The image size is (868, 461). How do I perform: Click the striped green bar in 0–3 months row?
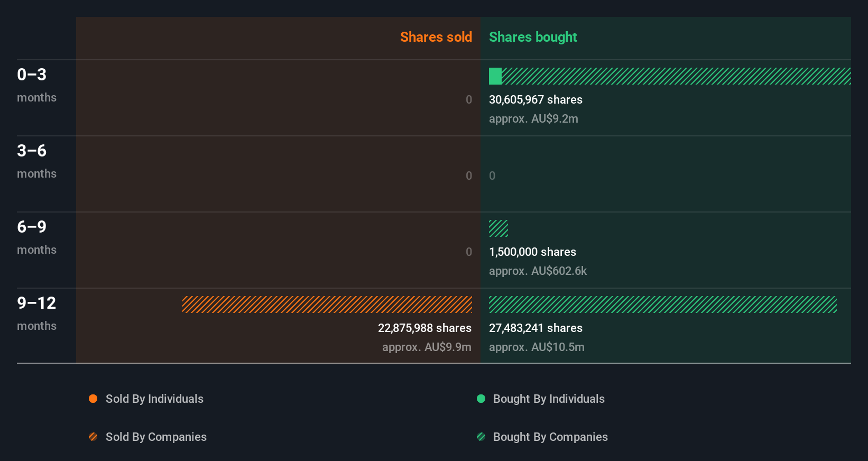(x=676, y=76)
